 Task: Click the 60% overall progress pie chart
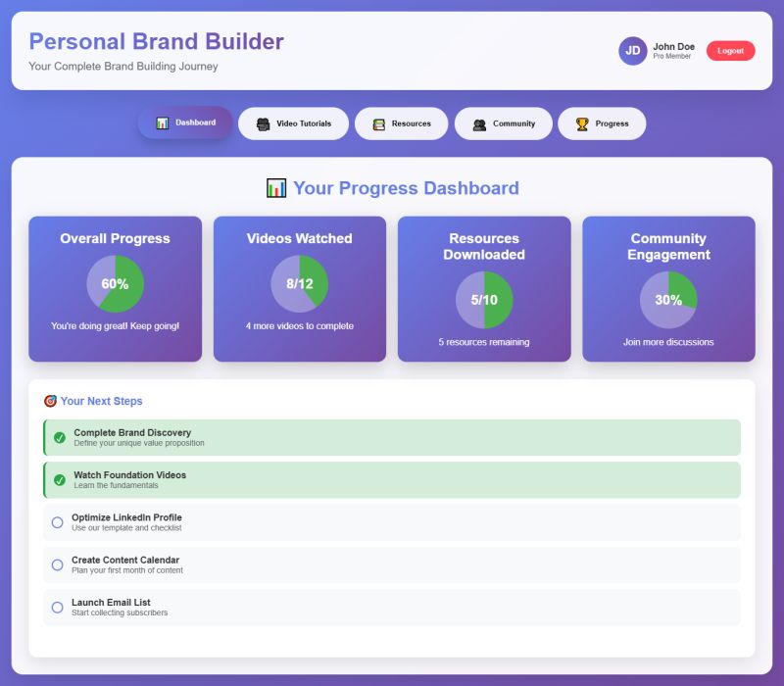(x=115, y=284)
